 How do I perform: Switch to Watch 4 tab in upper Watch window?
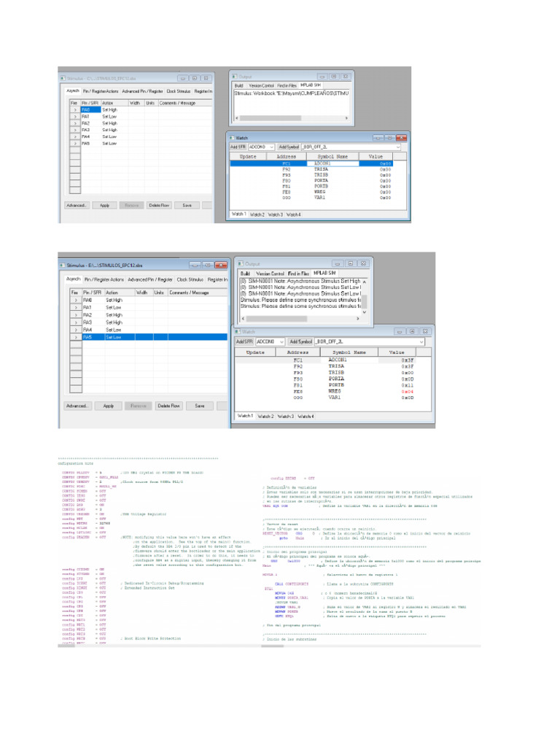pos(293,215)
